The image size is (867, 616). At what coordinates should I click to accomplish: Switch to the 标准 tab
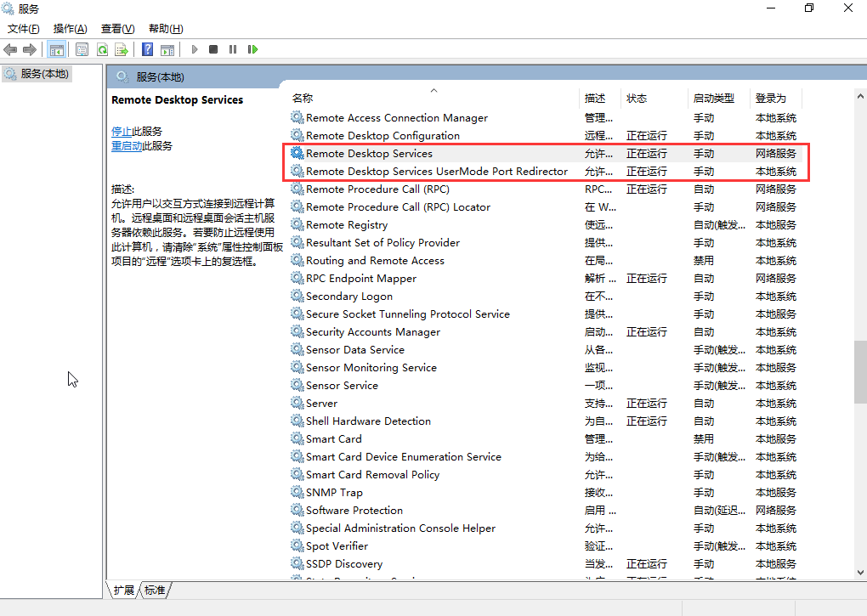[155, 590]
